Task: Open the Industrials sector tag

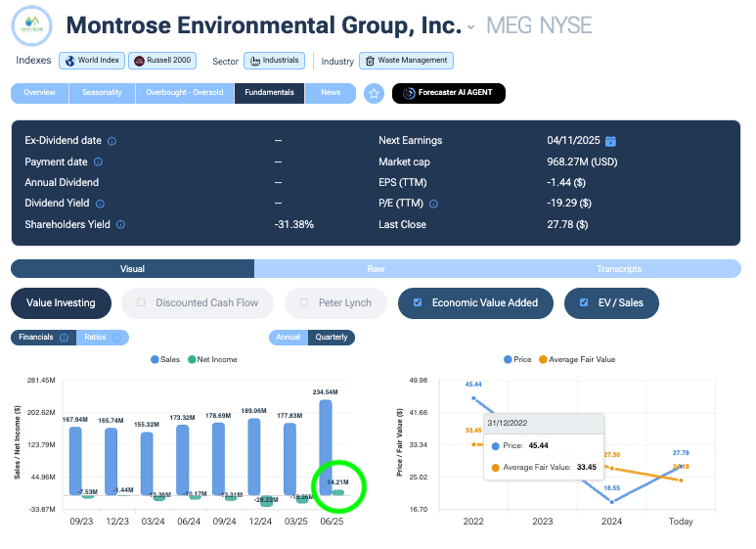Action: pos(275,61)
